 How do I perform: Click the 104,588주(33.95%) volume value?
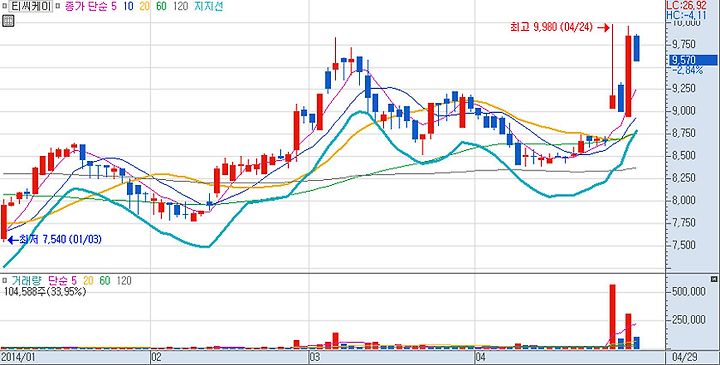point(45,291)
